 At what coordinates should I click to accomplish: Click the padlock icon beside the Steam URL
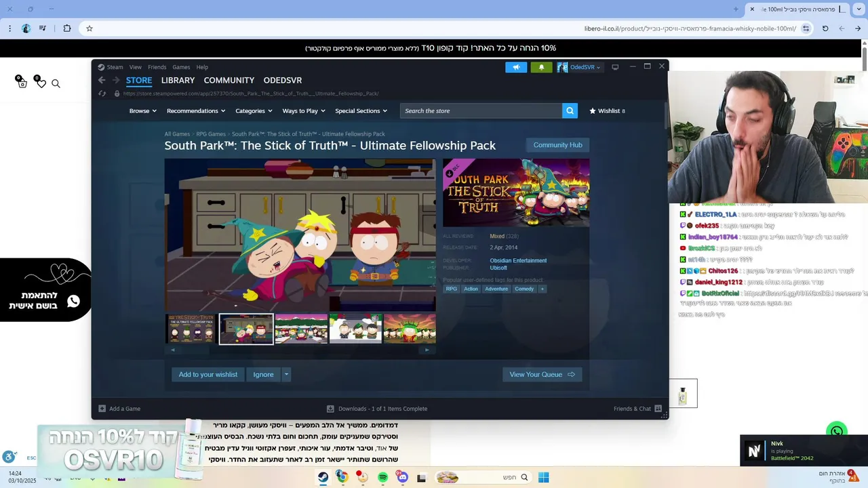pos(117,94)
